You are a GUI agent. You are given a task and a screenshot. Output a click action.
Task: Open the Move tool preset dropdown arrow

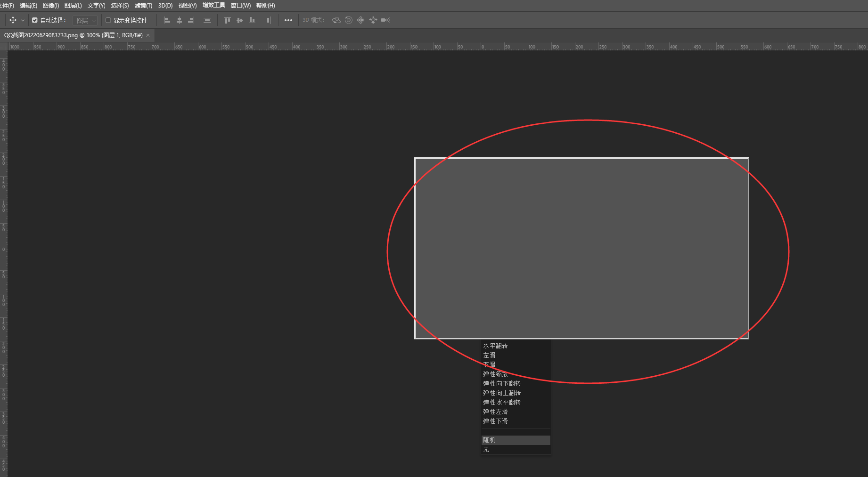coord(23,21)
